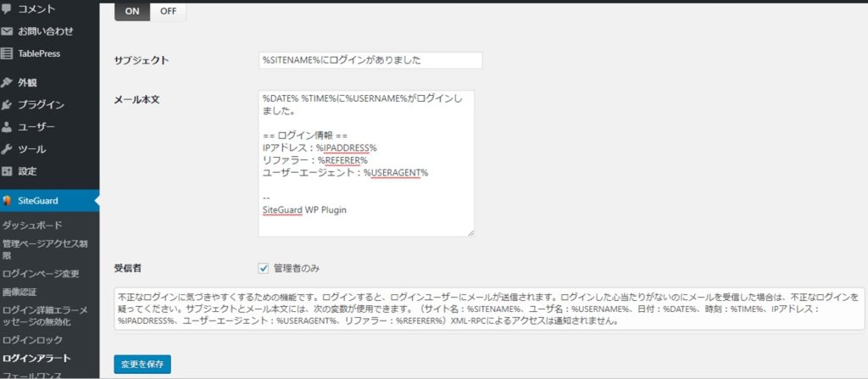Click the 外観 paintbrush icon

[7, 82]
